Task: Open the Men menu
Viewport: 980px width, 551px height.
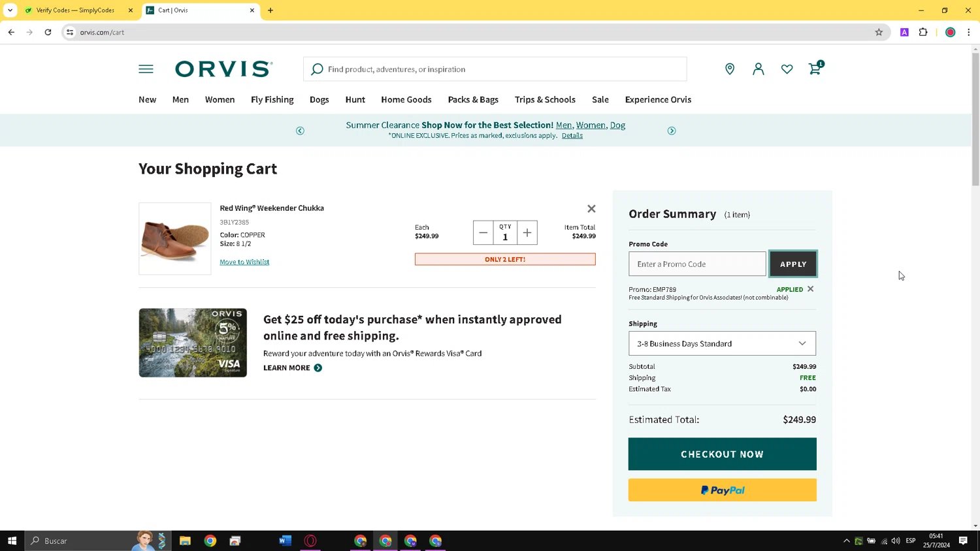Action: tap(180, 100)
